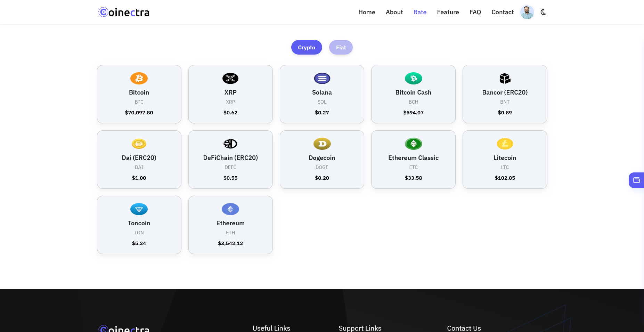Click the Contact Us footer heading
The height and width of the screenshot is (332, 644).
[464, 328]
